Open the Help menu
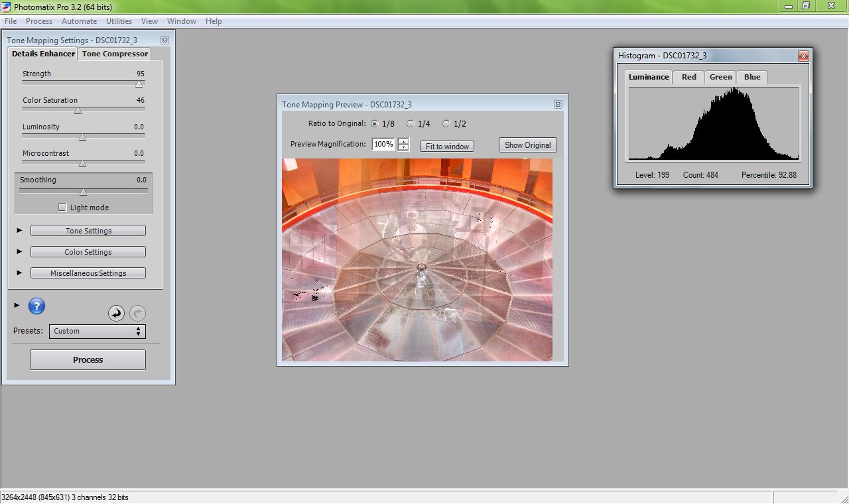 pyautogui.click(x=214, y=21)
